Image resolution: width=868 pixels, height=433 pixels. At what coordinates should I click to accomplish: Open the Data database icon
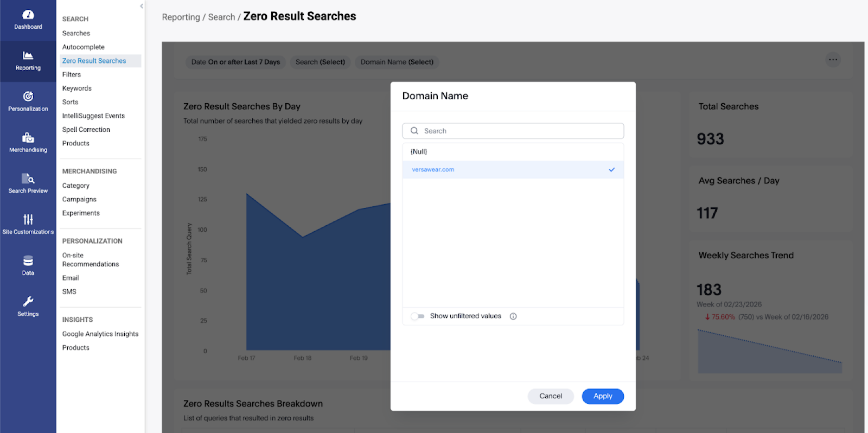[x=28, y=261]
